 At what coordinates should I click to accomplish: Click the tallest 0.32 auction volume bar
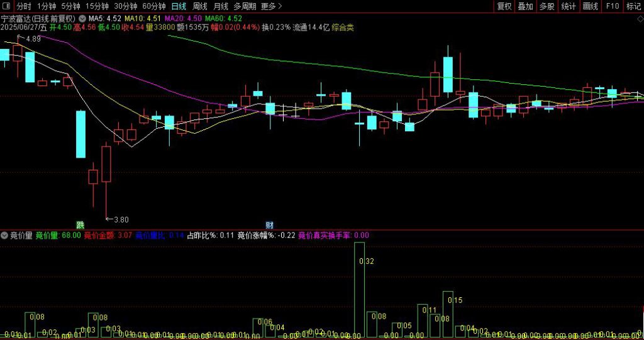coord(360,290)
